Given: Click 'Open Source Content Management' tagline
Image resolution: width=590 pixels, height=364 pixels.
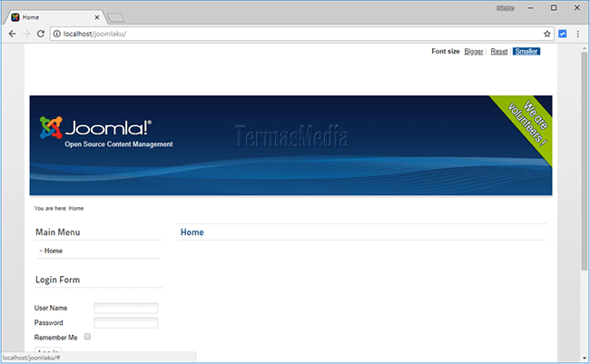Looking at the screenshot, I should coord(119,144).
